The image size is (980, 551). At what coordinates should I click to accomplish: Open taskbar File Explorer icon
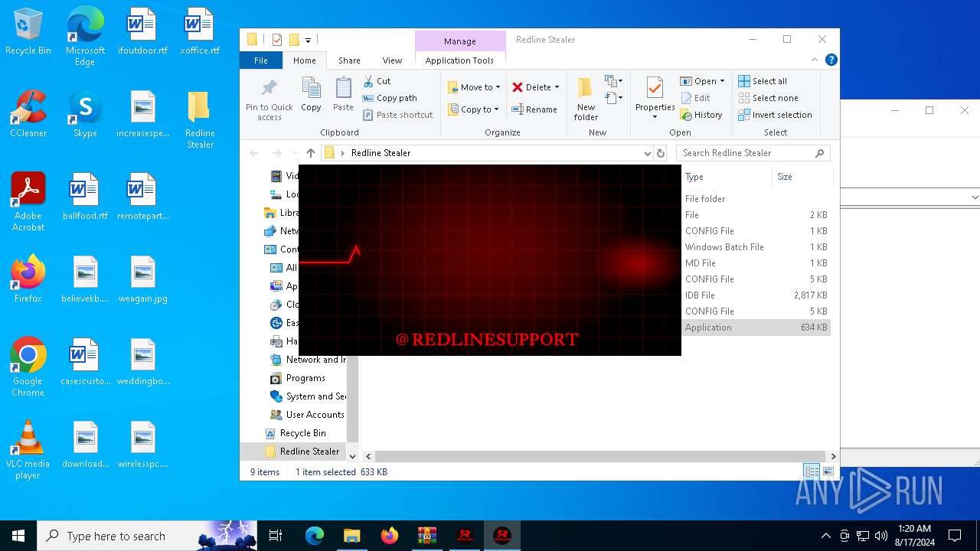point(351,536)
